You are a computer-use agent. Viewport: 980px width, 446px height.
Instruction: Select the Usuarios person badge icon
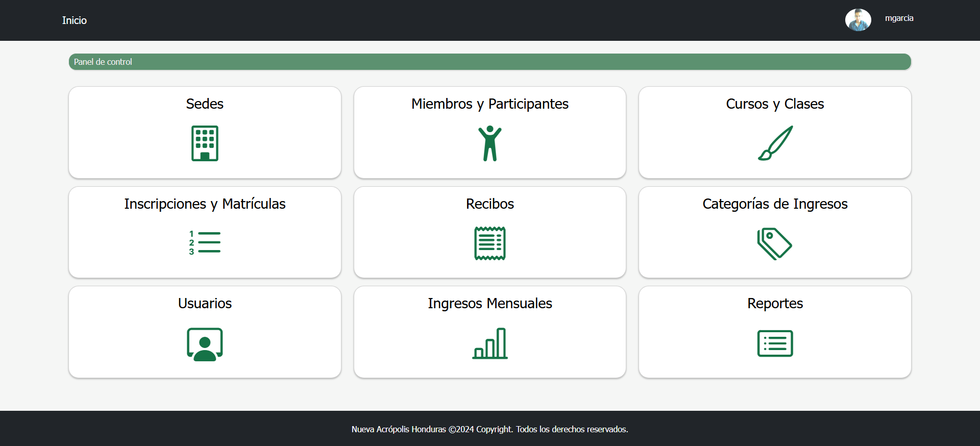pyautogui.click(x=205, y=344)
